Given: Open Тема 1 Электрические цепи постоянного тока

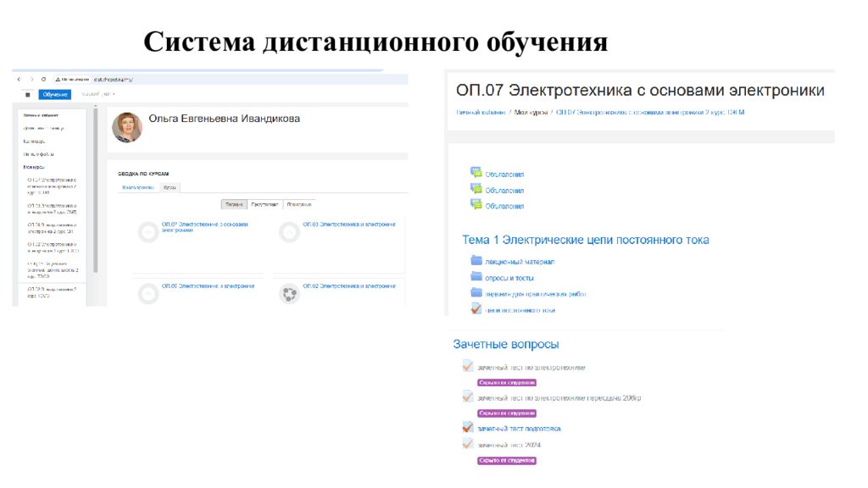Looking at the screenshot, I should tap(585, 241).
